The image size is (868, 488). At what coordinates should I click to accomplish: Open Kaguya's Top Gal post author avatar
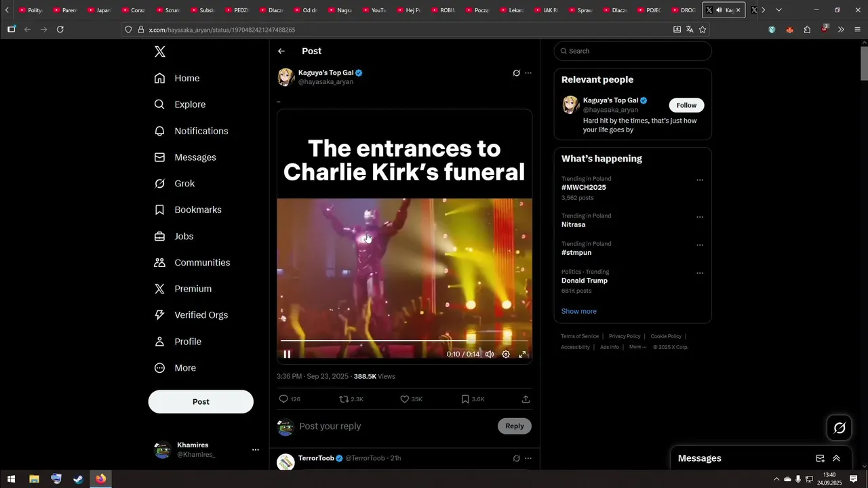point(285,77)
